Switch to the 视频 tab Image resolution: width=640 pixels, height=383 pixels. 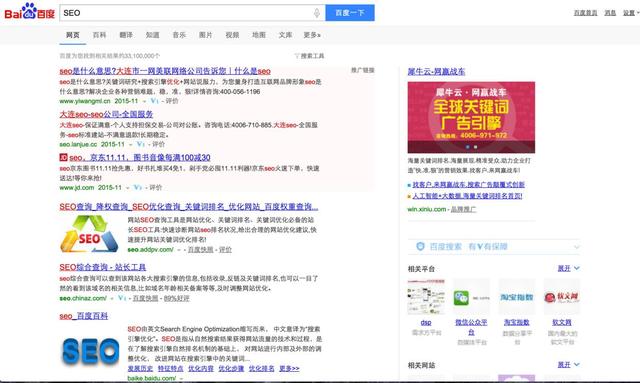click(x=232, y=35)
